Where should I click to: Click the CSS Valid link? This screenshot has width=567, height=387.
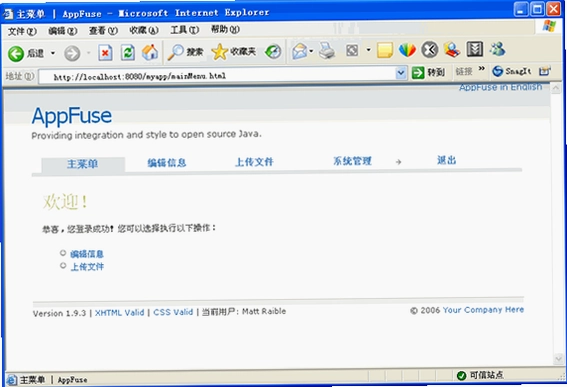click(173, 312)
